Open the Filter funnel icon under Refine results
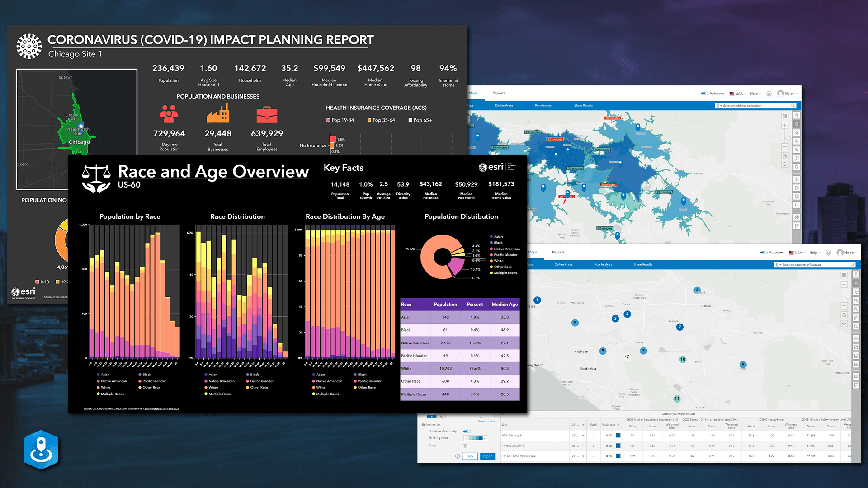Screen dimensions: 868x488 click(x=465, y=446)
